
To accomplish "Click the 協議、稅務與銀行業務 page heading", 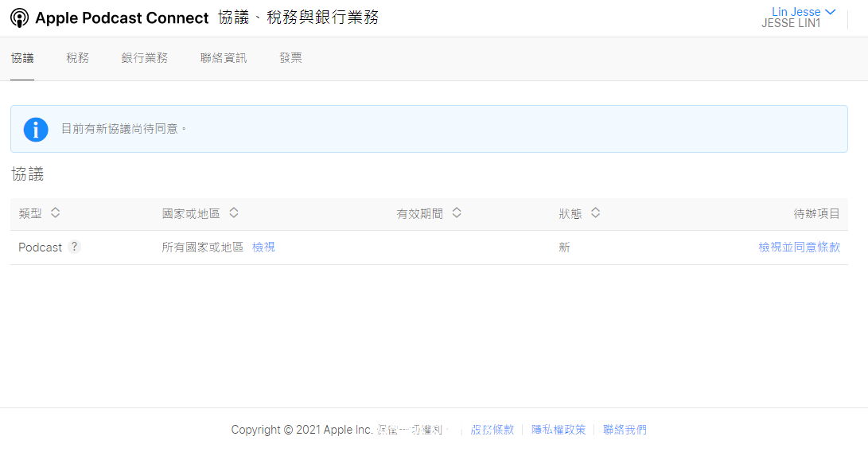I will click(x=298, y=18).
